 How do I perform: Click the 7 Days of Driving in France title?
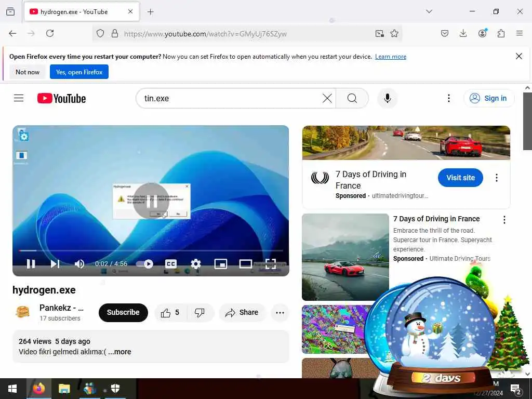click(x=436, y=219)
